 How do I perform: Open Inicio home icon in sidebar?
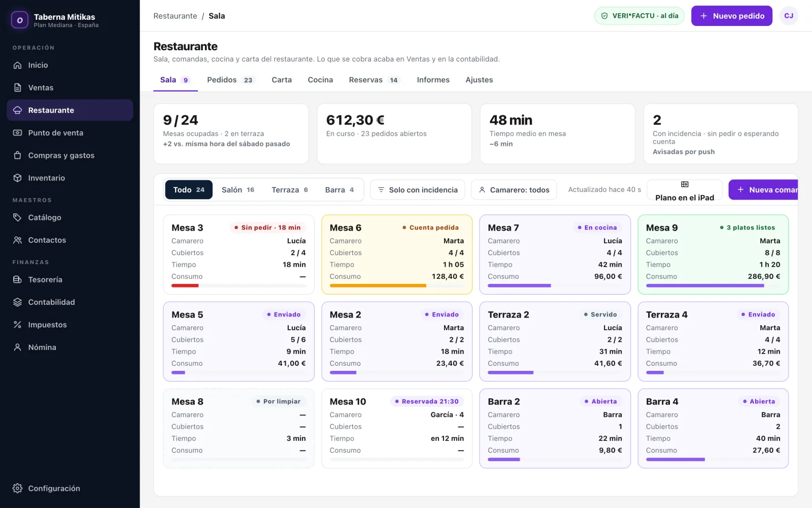pyautogui.click(x=18, y=65)
